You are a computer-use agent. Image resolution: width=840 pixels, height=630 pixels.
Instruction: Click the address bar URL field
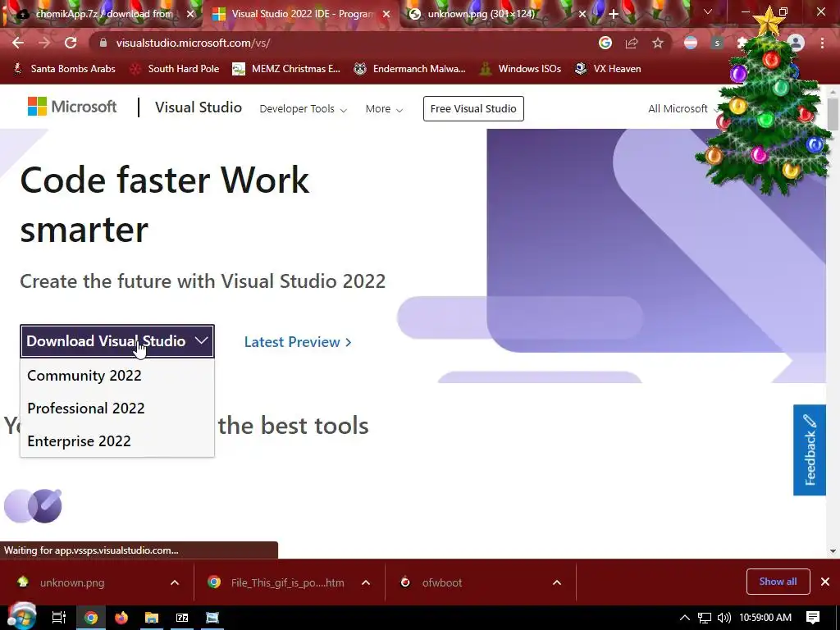point(343,43)
